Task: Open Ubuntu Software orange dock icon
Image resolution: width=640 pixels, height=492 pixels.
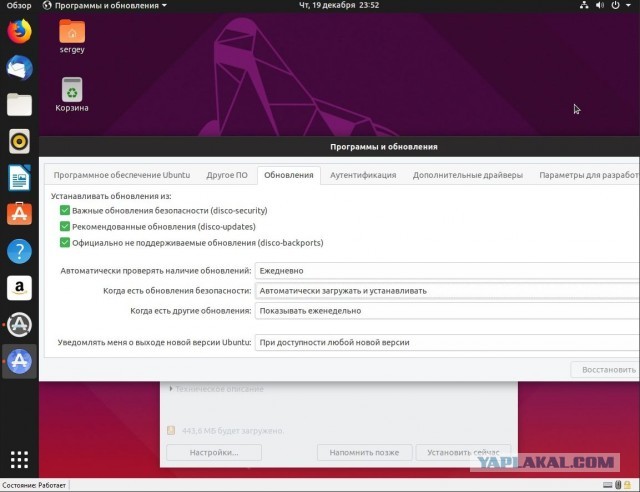Action: [19, 214]
